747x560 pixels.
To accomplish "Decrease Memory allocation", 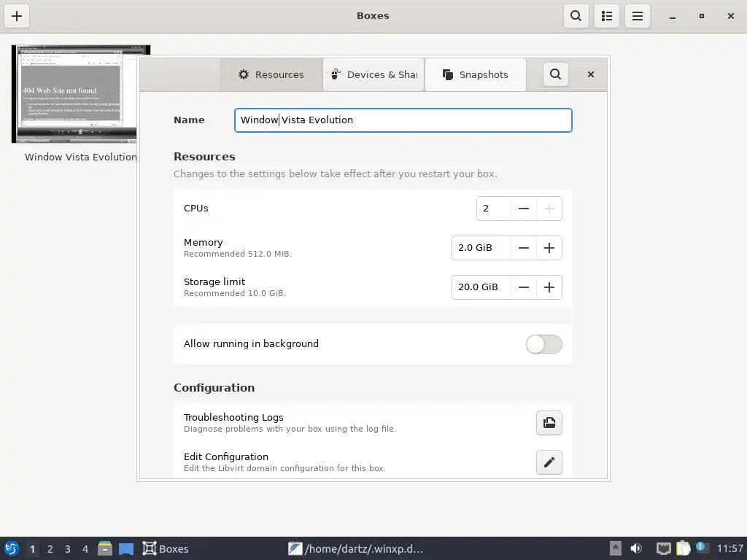I will pyautogui.click(x=524, y=248).
